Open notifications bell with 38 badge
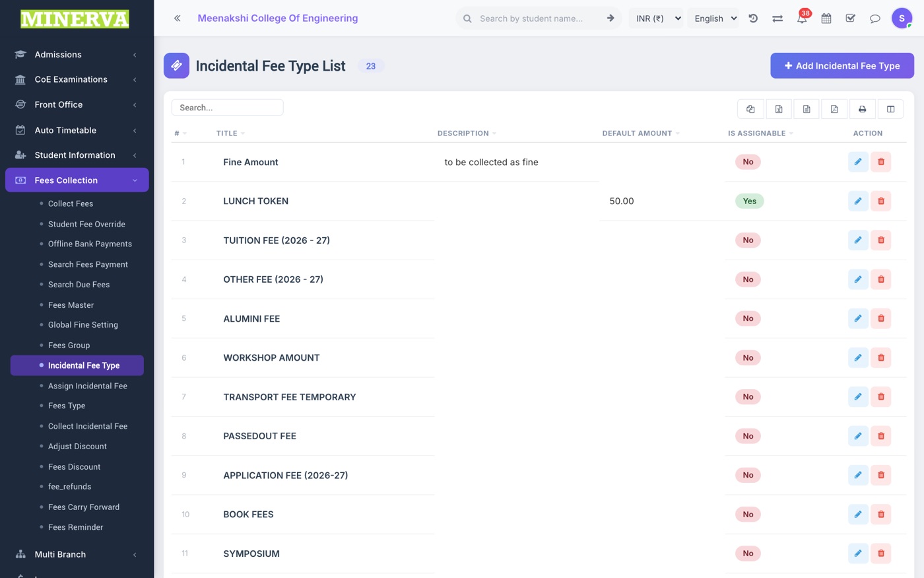 pos(802,18)
